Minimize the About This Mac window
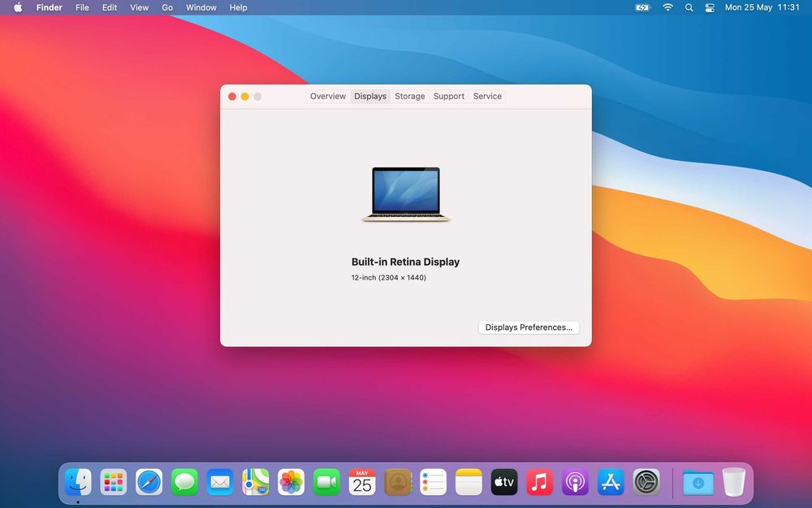 (245, 97)
